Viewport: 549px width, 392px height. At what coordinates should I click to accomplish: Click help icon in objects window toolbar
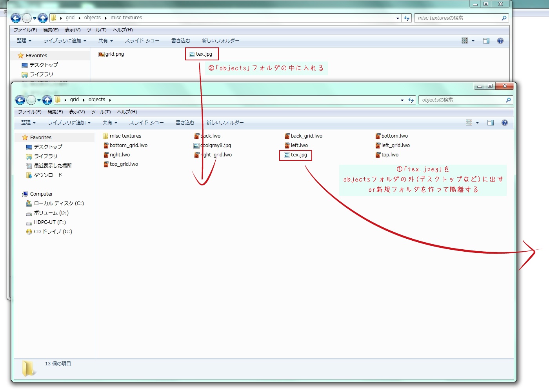[x=505, y=123]
